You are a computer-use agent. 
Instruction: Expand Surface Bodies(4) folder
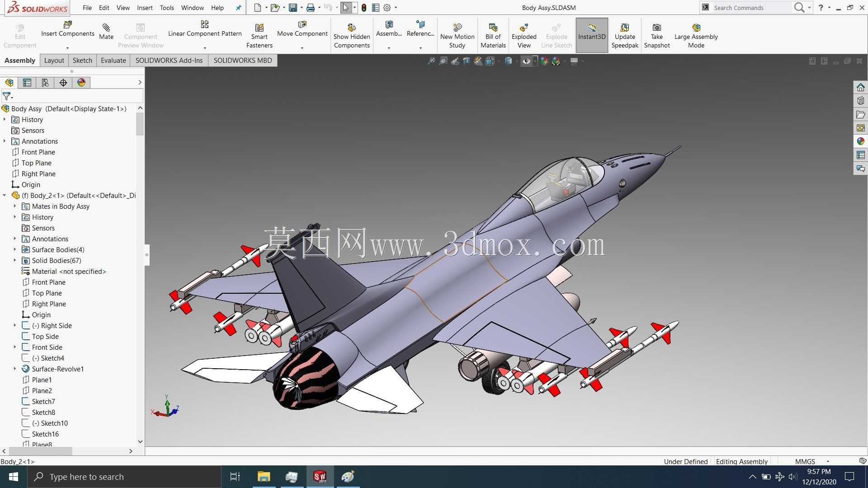15,249
